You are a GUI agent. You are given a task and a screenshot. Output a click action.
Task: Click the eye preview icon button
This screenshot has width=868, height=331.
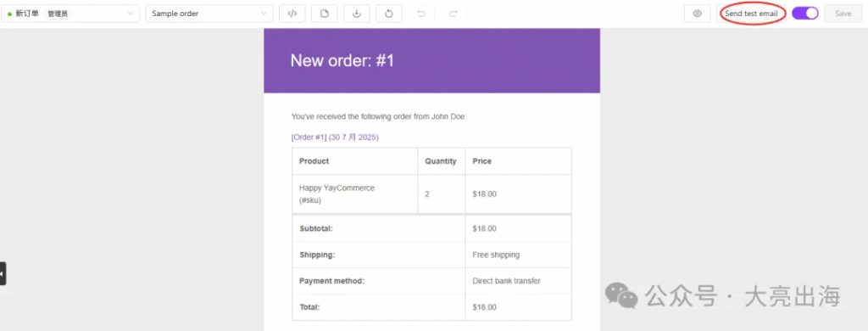point(698,14)
